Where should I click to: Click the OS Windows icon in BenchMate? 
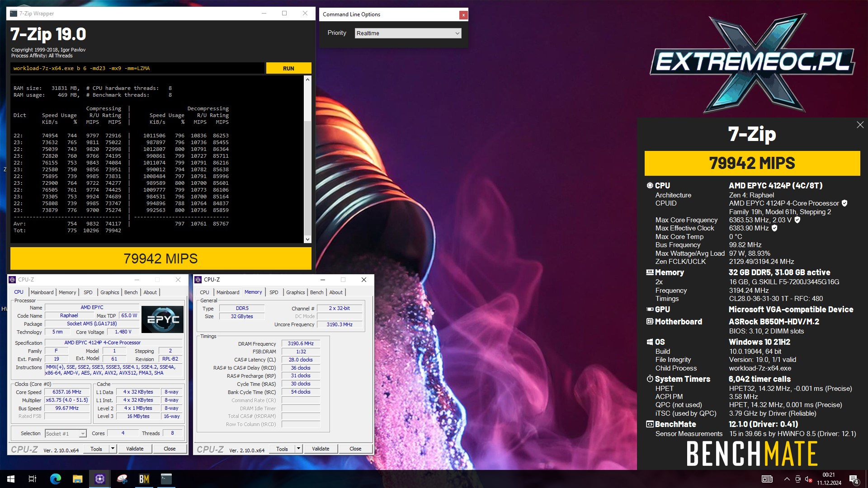click(x=650, y=342)
